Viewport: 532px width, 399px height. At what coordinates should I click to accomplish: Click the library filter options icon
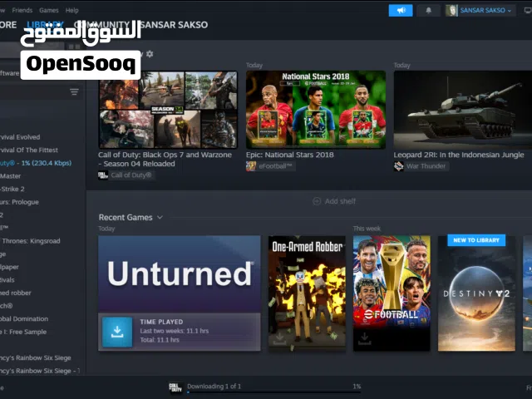click(74, 91)
